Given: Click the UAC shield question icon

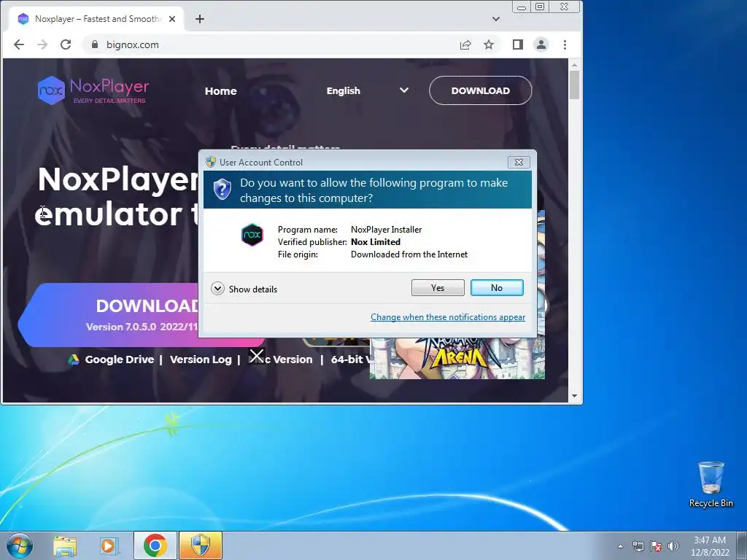Looking at the screenshot, I should click(x=222, y=190).
